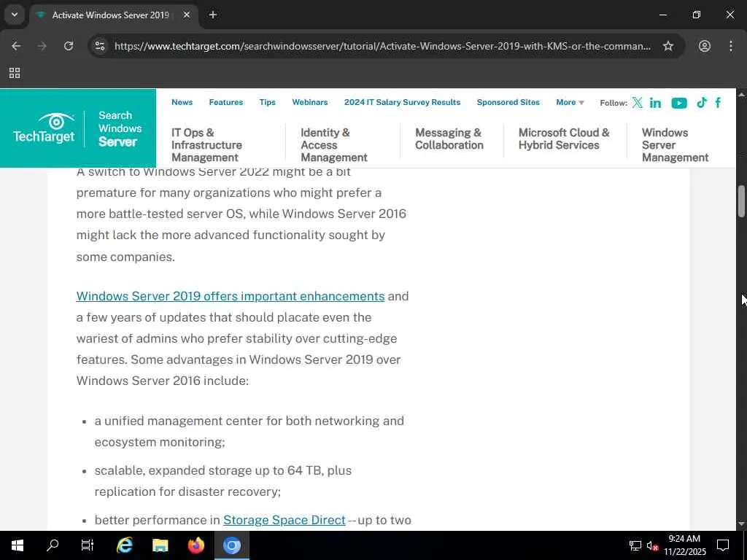Click the browser Back arrow
The height and width of the screenshot is (560, 747).
coord(16,46)
